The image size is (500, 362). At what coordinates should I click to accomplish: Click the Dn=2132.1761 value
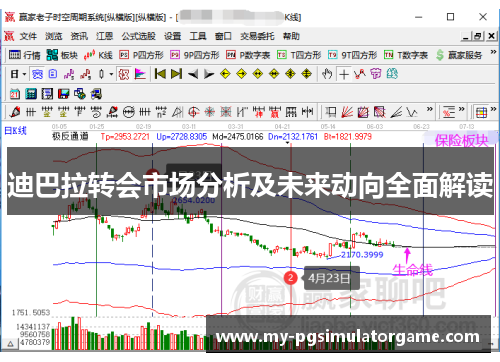[293, 136]
